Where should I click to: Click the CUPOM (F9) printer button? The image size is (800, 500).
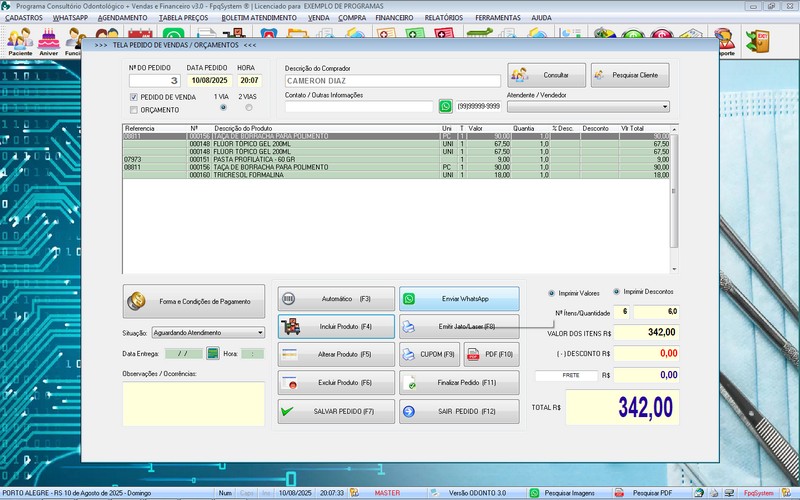point(429,355)
